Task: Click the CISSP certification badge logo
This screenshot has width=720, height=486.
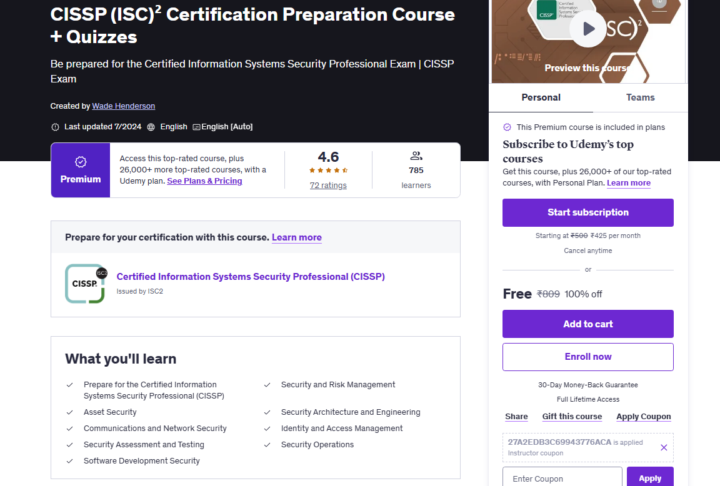Action: [86, 283]
